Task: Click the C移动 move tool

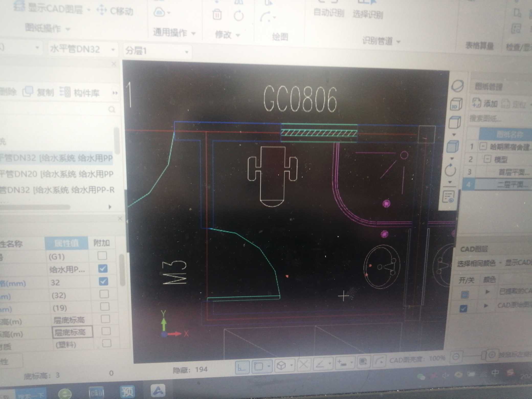Action: pyautogui.click(x=115, y=11)
